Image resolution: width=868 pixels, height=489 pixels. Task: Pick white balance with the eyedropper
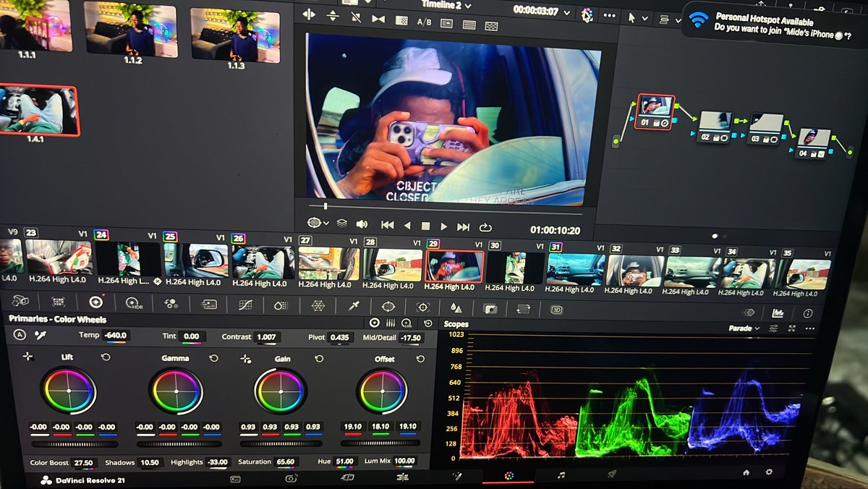click(x=41, y=335)
